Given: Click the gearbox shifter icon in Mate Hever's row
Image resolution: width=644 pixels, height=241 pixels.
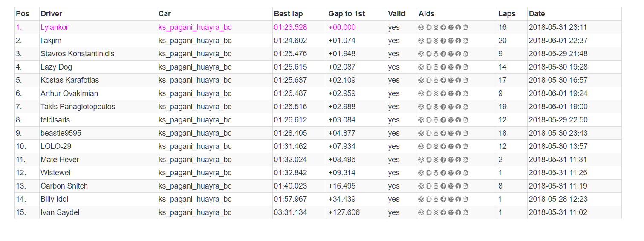Looking at the screenshot, I should click(x=443, y=160).
